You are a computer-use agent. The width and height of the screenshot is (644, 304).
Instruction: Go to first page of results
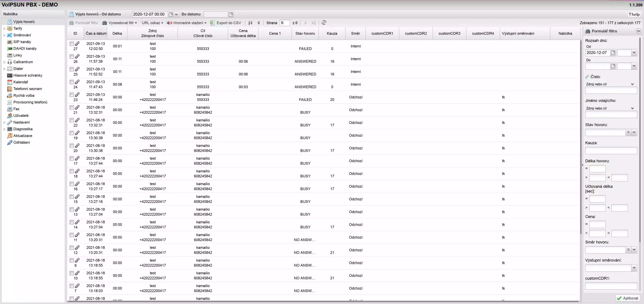coord(250,23)
